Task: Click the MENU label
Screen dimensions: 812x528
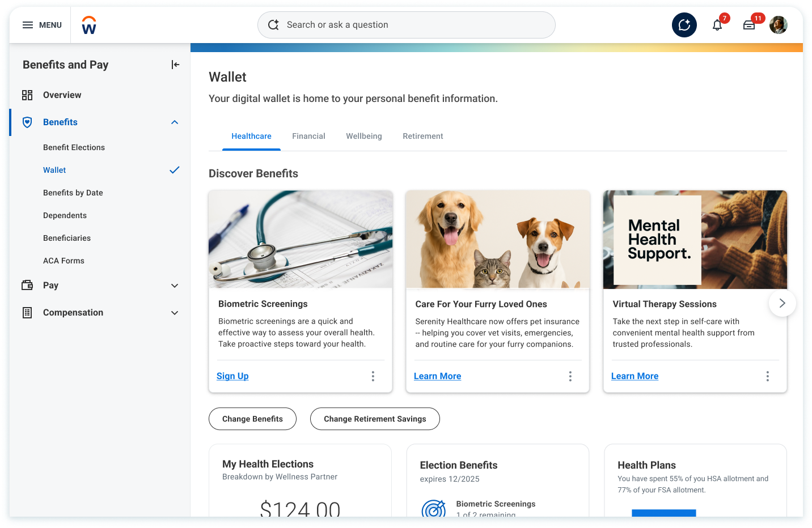Action: click(50, 25)
